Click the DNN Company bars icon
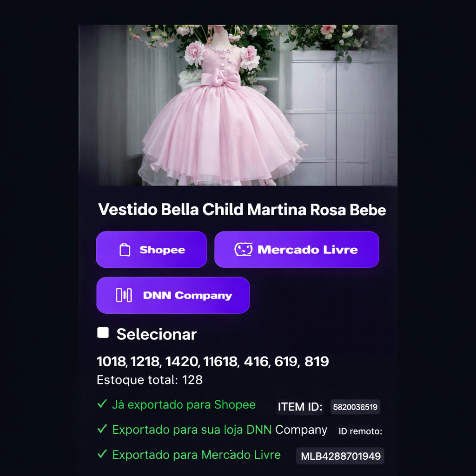The width and height of the screenshot is (476, 476). click(x=124, y=295)
